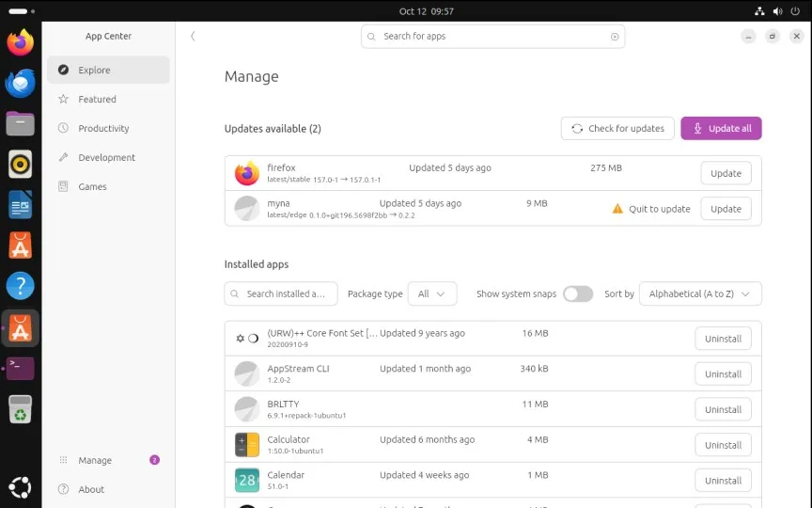This screenshot has width=812, height=508.
Task: Select Featured in the sidebar
Action: pyautogui.click(x=108, y=99)
